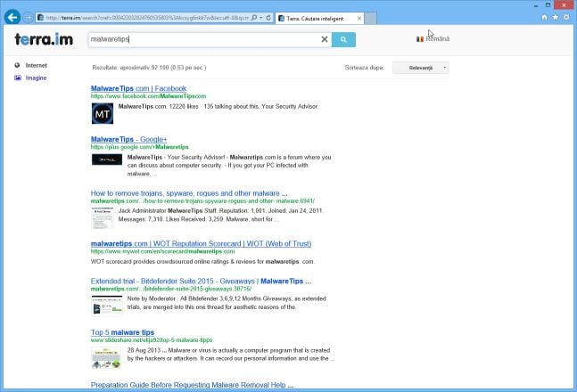Click the mywot.com scorecard URL
Viewport: 577px width, 392px height.
pos(162,251)
